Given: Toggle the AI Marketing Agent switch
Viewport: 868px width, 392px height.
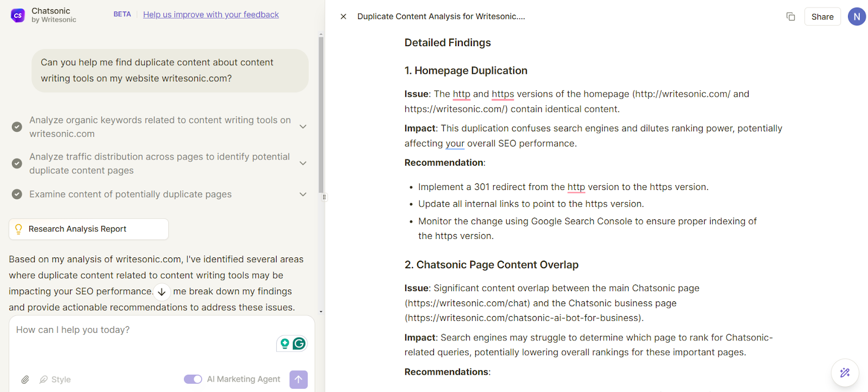Looking at the screenshot, I should [193, 379].
